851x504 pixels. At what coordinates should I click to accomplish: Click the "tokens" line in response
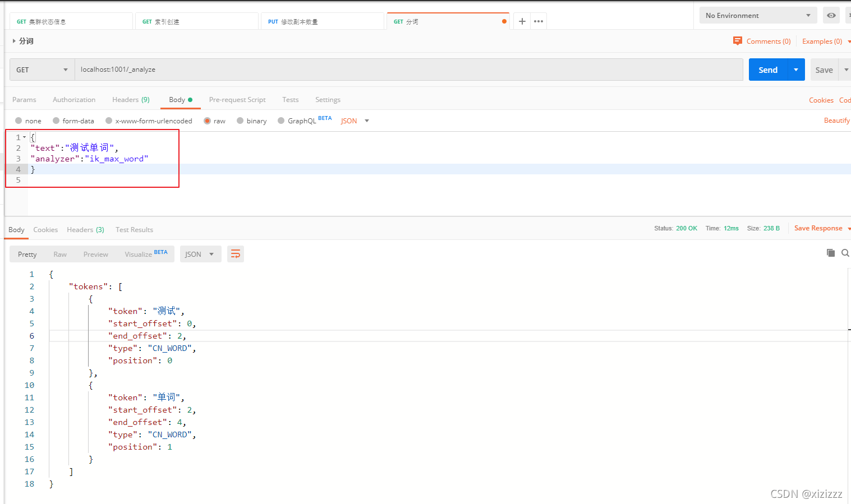coord(95,286)
